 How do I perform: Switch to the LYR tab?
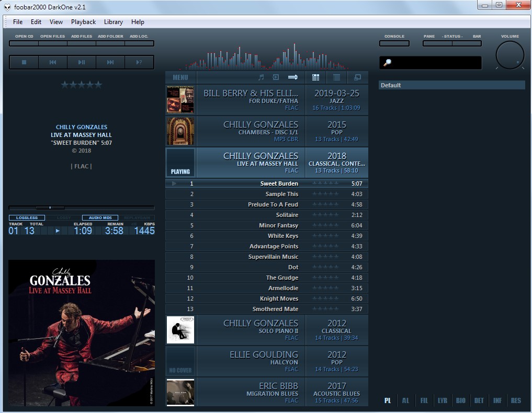coord(442,400)
